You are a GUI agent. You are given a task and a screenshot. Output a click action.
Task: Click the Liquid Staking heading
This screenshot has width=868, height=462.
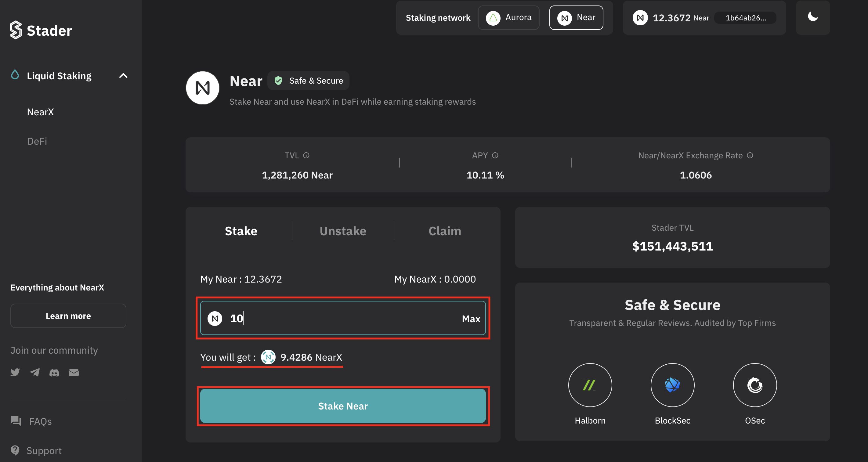click(59, 76)
